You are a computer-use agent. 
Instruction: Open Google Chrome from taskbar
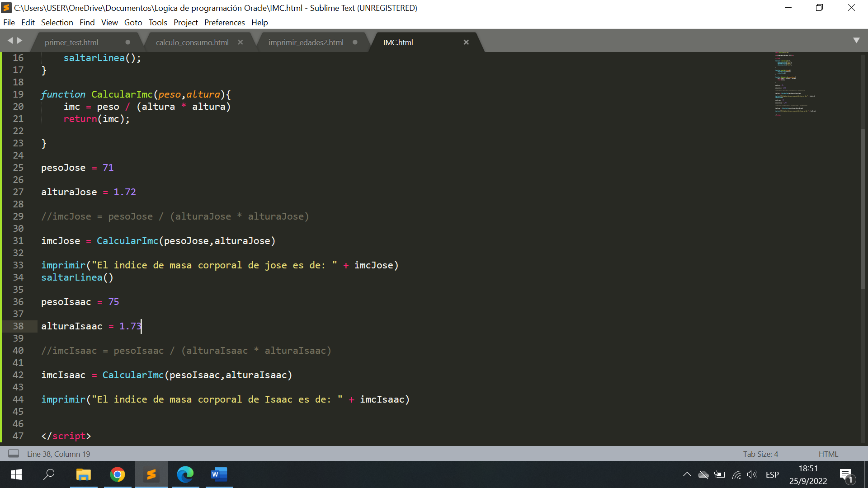coord(118,474)
